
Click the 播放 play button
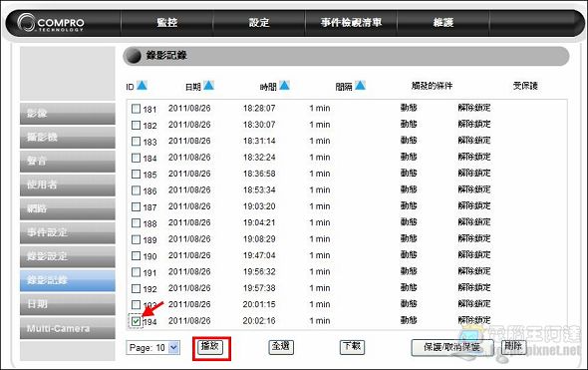210,347
